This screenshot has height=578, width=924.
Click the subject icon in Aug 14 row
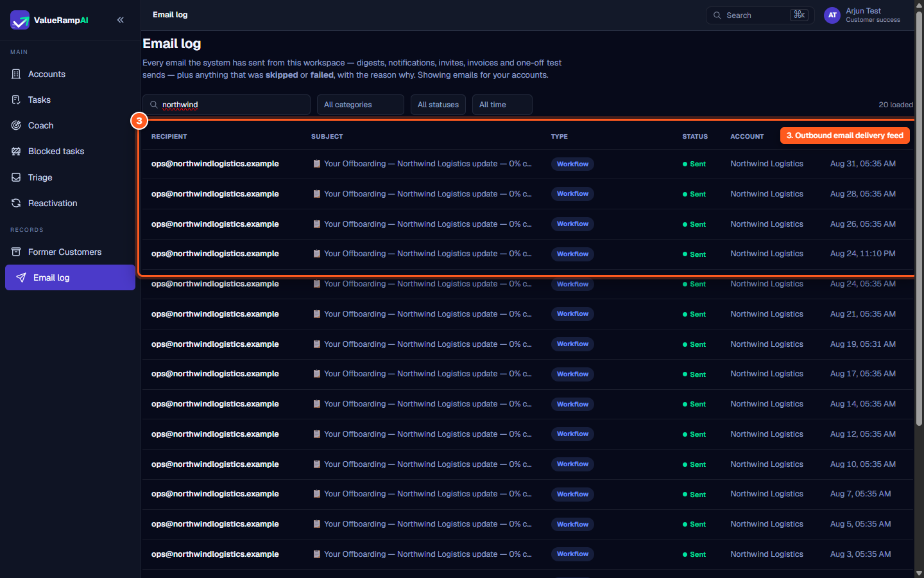click(x=316, y=404)
